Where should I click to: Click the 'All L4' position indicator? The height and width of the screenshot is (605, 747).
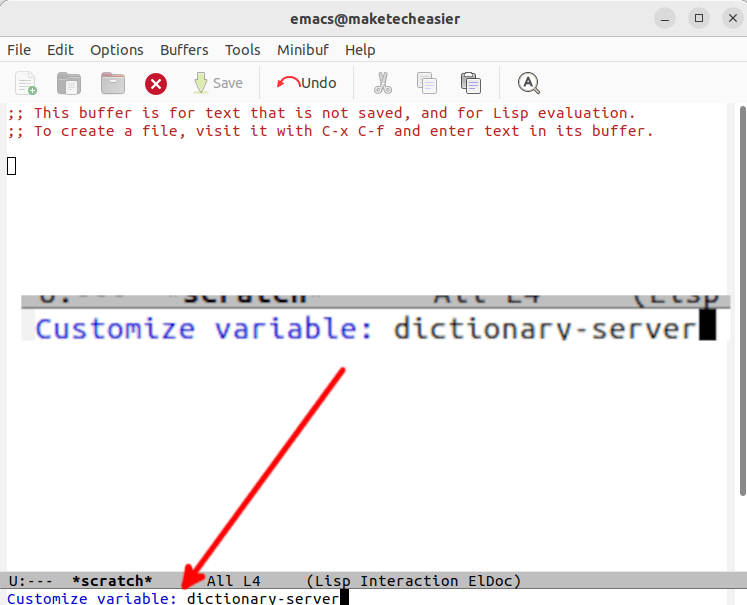[x=233, y=581]
